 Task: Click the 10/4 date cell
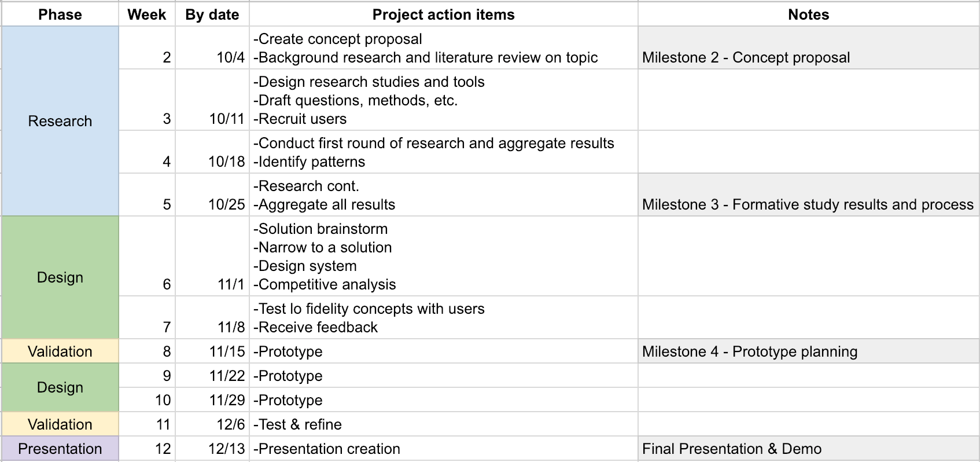(x=212, y=48)
